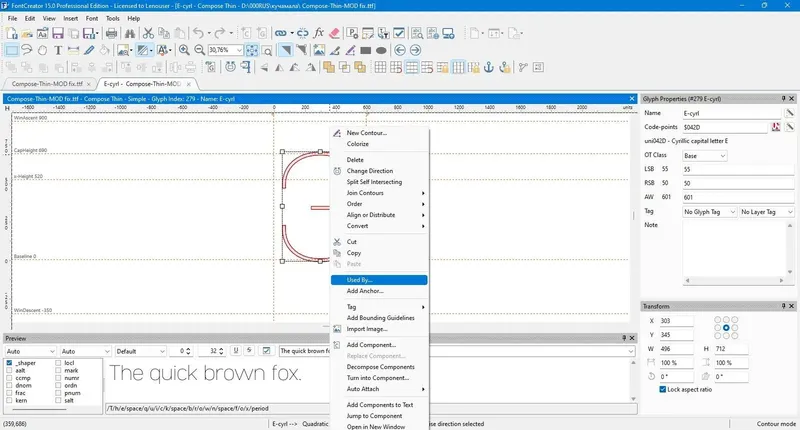
Task: Click the underline U button in Preview
Action: 236,350
